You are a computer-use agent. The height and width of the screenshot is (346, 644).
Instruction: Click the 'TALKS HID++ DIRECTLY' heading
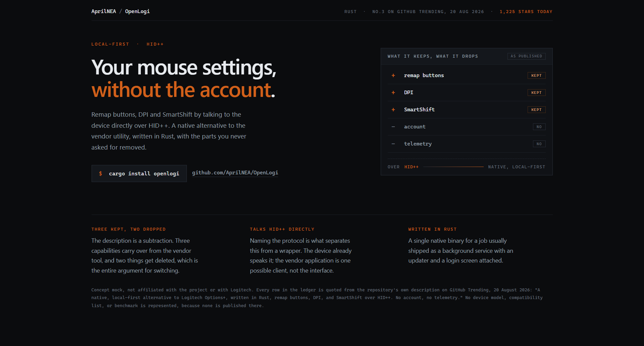[282, 229]
